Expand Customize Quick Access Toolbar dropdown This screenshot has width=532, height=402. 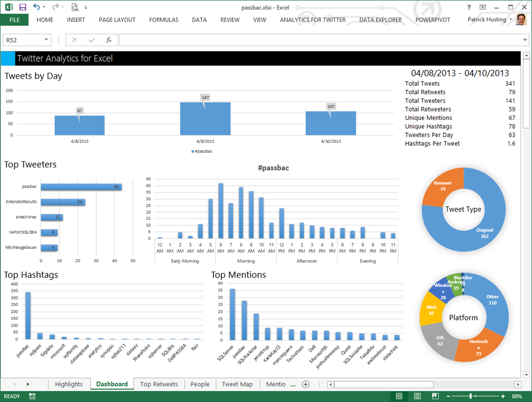click(x=86, y=7)
